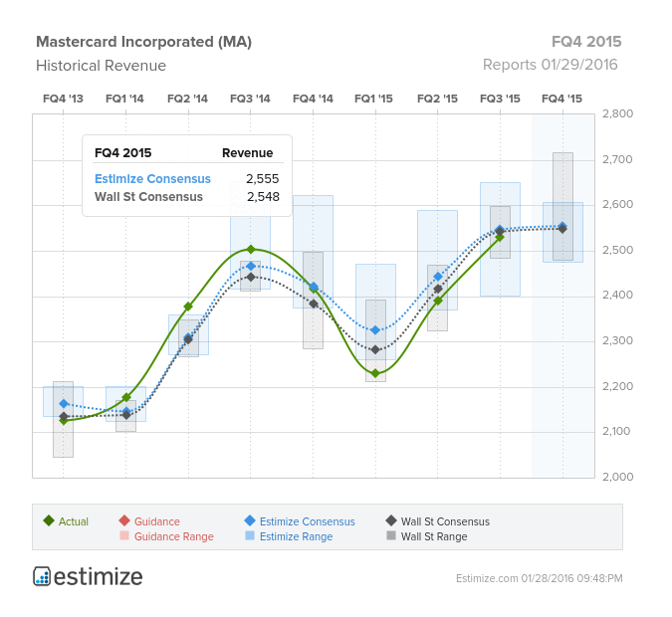Click the 2,000 axis value

pos(617,477)
